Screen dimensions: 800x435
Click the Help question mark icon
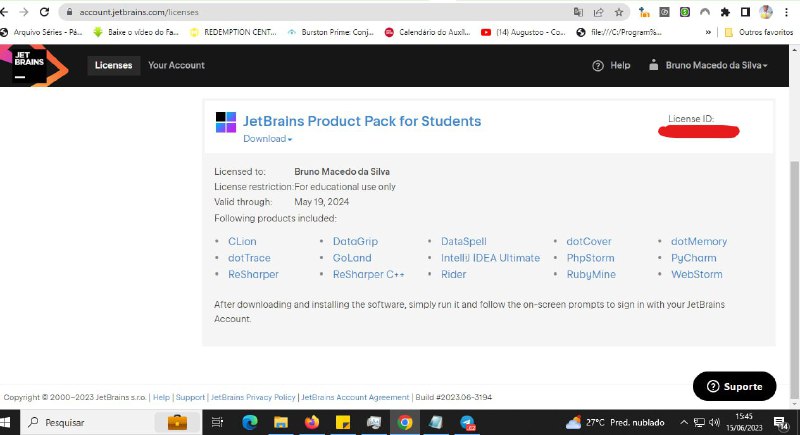point(597,65)
